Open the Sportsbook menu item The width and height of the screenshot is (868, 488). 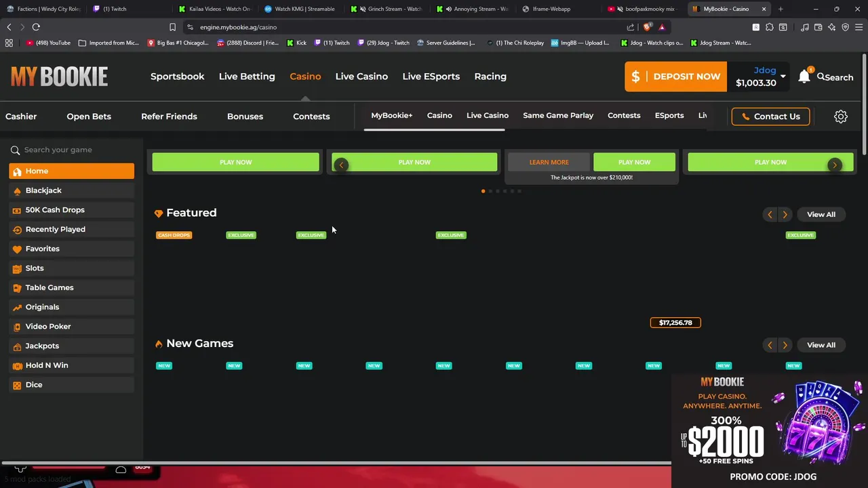[x=177, y=77]
